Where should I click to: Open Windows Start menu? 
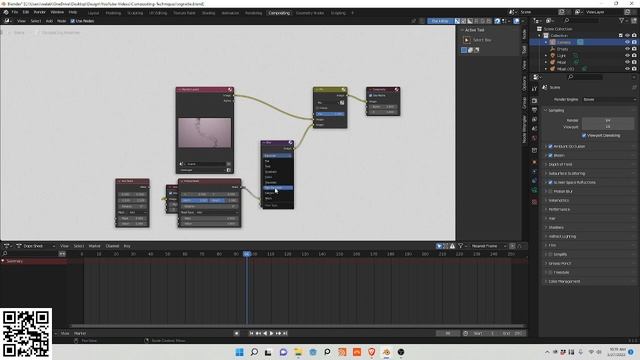pyautogui.click(x=240, y=352)
